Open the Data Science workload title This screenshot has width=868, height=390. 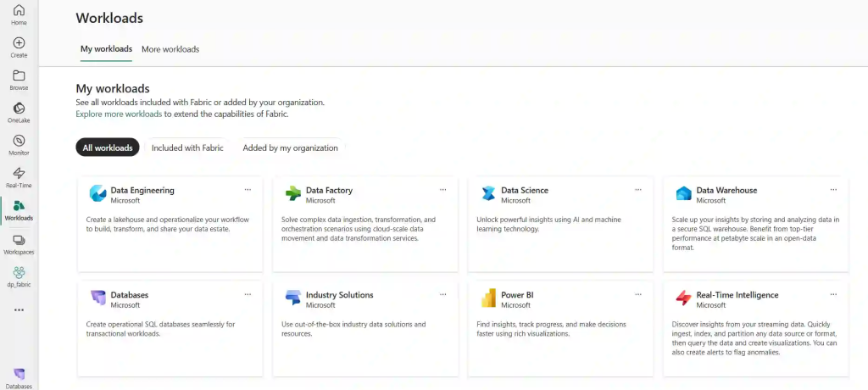tap(525, 190)
